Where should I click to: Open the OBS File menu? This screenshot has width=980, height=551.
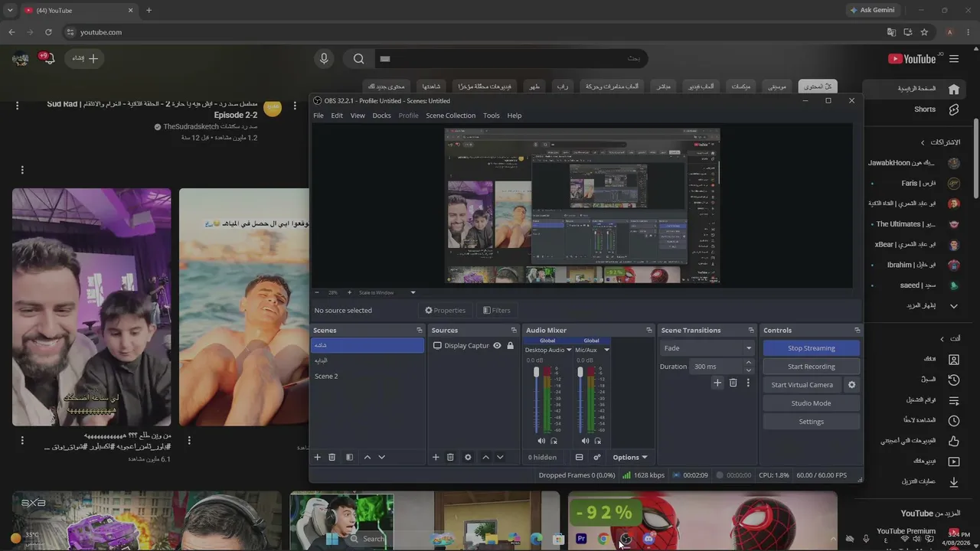tap(318, 116)
